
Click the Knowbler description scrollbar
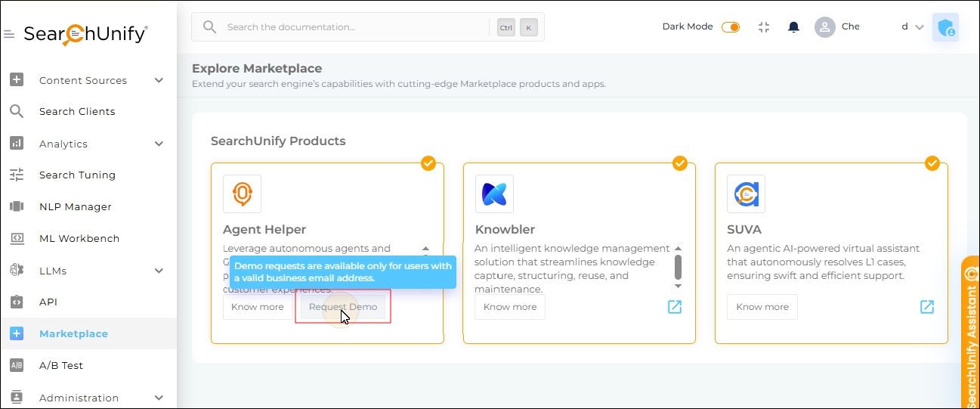[678, 267]
